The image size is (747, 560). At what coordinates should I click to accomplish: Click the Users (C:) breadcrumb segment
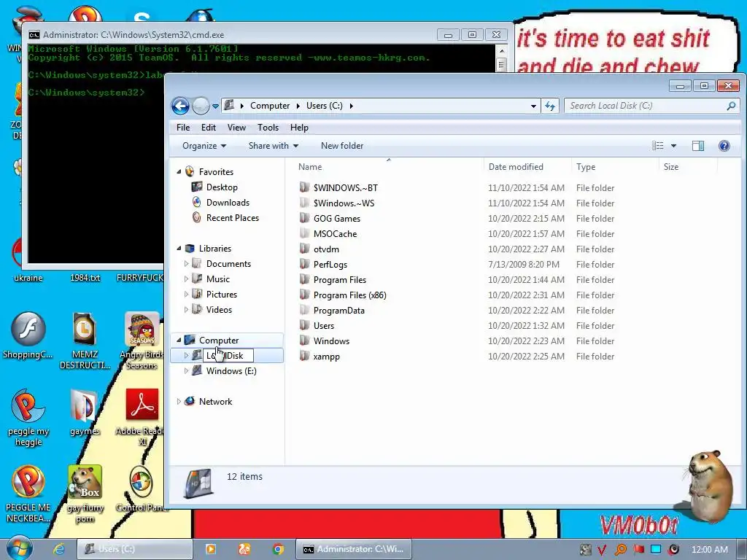tap(324, 106)
